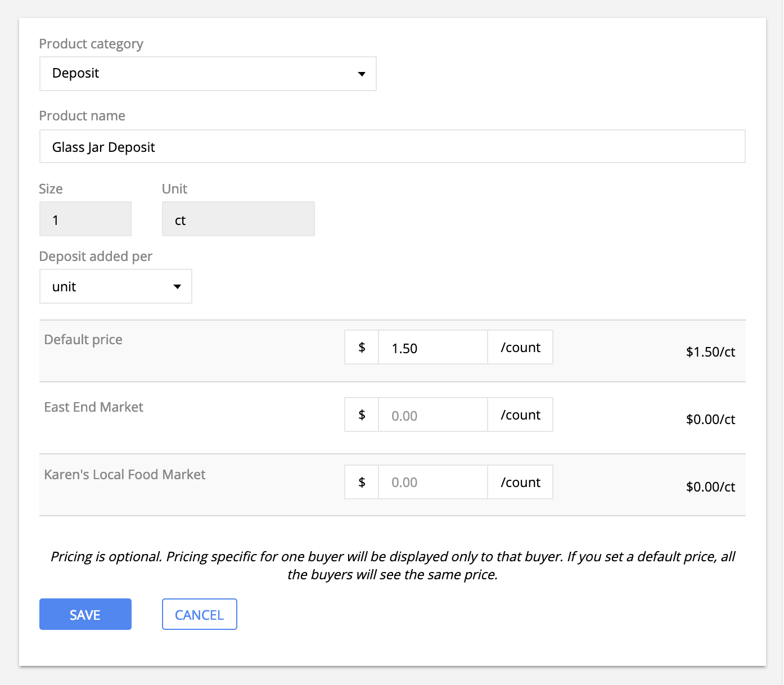
Task: Open the Product category dropdown
Action: [208, 74]
